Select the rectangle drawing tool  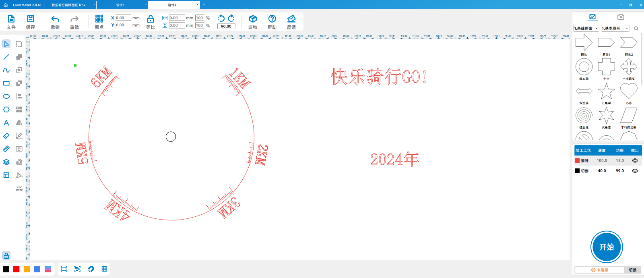tap(6, 83)
